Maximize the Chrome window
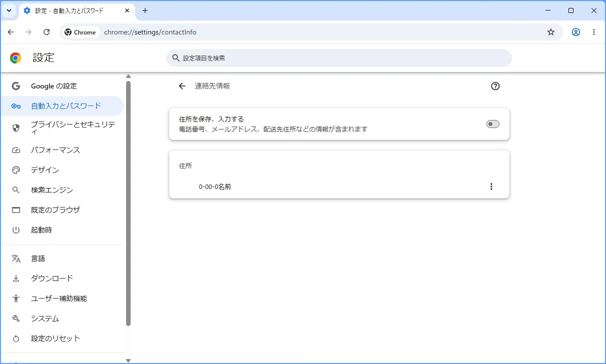Viewport: 606px width, 364px height. pyautogui.click(x=571, y=10)
